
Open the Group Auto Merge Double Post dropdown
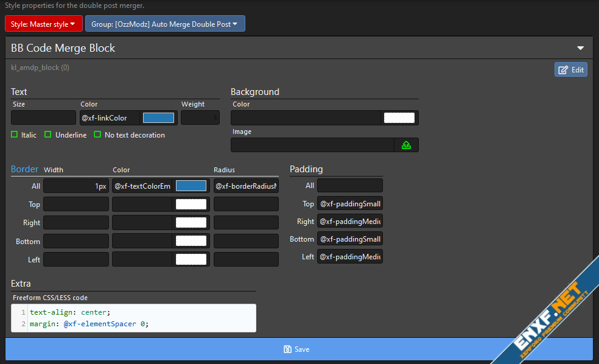point(165,24)
